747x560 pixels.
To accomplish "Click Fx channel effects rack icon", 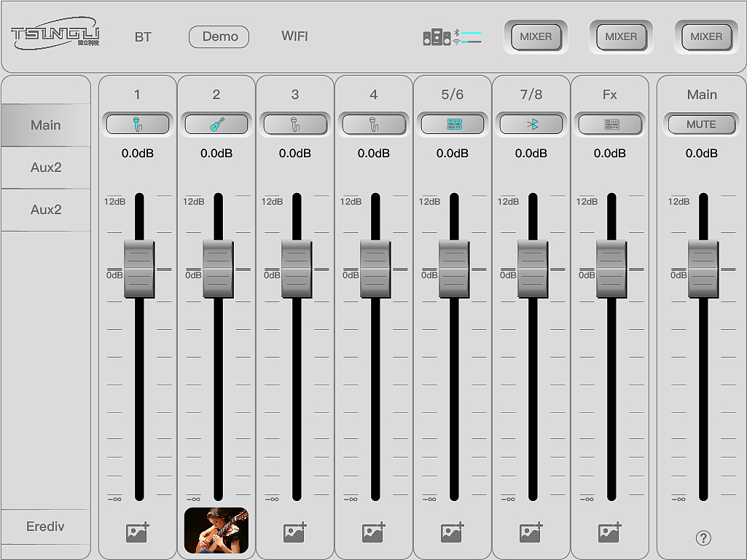I will click(x=610, y=125).
